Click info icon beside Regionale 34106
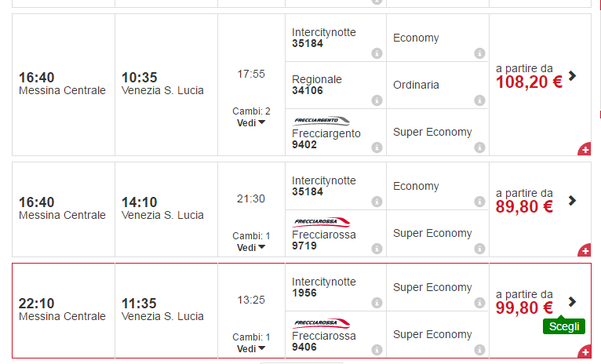Screen dimensions: 601x364 tap(377, 100)
